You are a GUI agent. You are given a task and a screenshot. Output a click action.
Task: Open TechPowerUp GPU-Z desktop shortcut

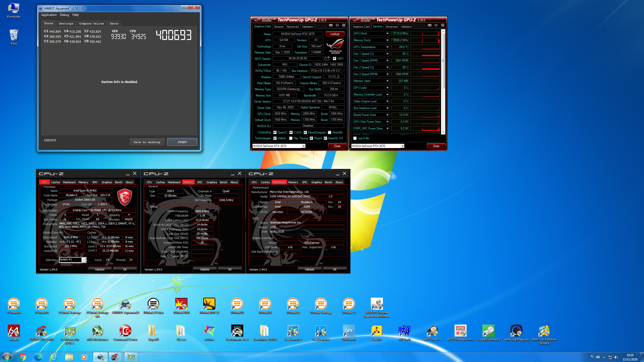pos(69,335)
